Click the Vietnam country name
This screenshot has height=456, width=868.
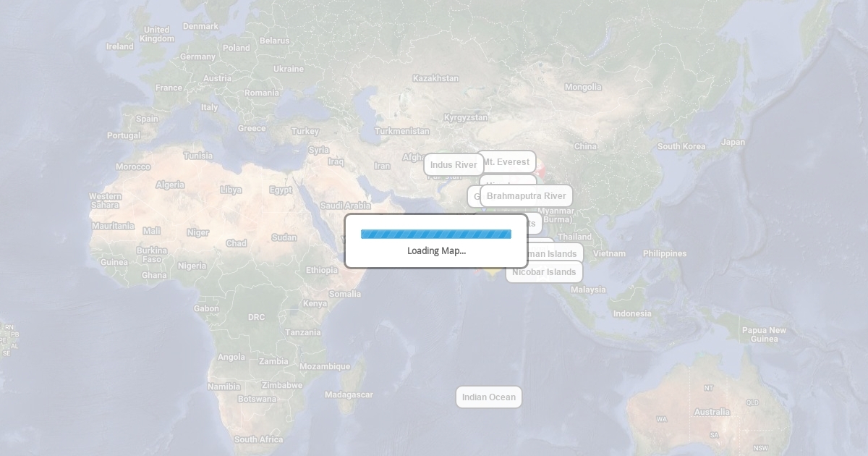pos(609,253)
